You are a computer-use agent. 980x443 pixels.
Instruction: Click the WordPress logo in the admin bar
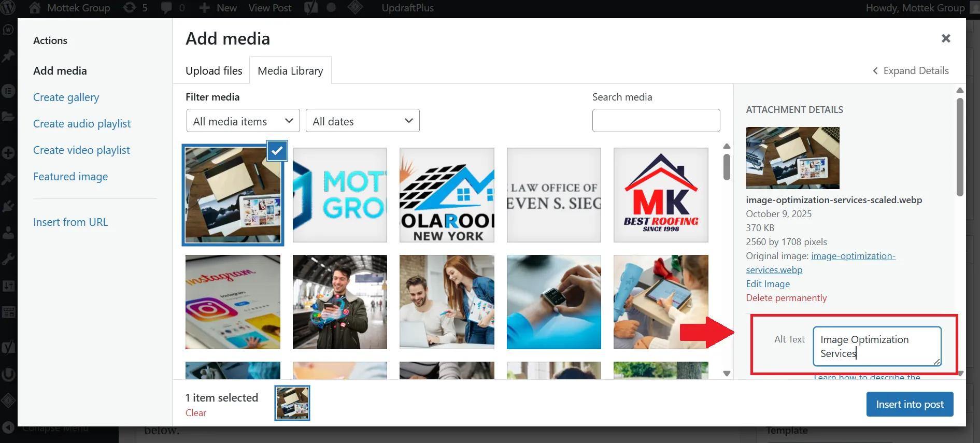point(9,8)
